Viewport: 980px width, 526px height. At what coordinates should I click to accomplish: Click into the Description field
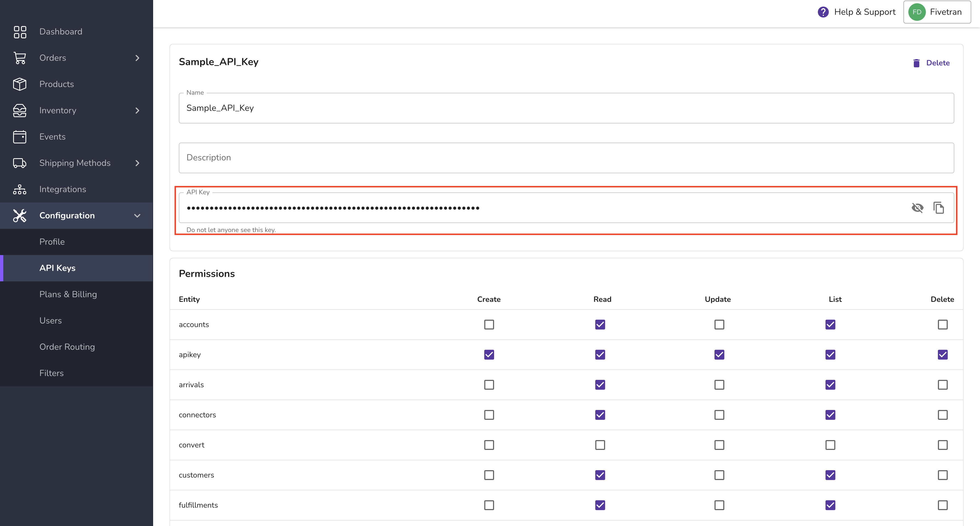(566, 158)
